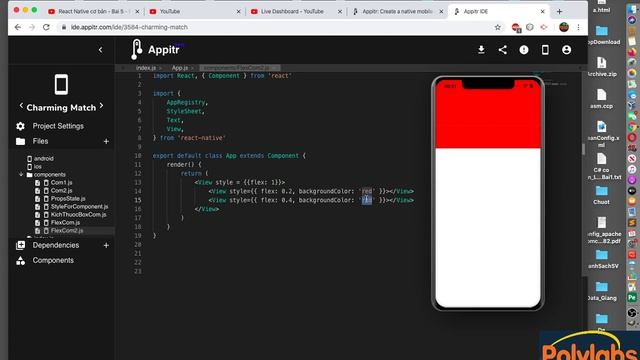
Task: Delete PropsState.js using its trash icon
Action: 46,199
